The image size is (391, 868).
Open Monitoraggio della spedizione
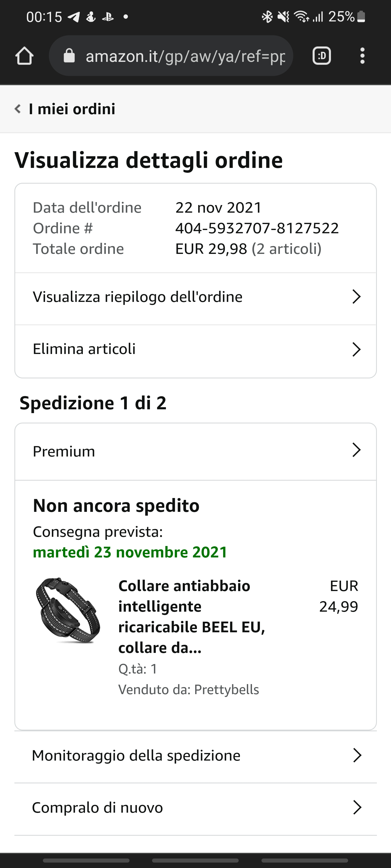(x=195, y=756)
